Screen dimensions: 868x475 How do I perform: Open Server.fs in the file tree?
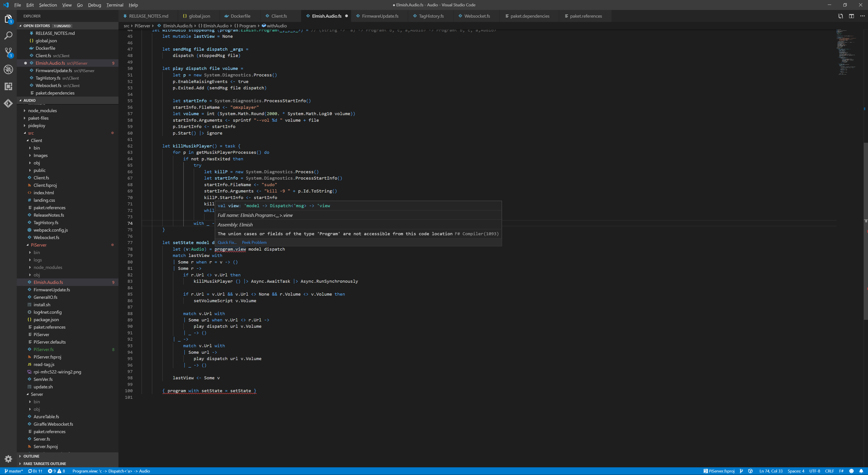click(42, 439)
